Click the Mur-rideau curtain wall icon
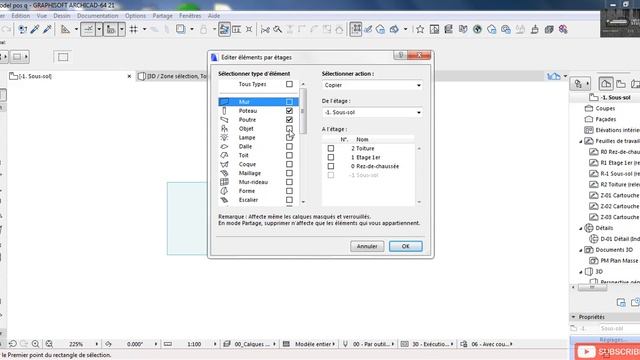 (224, 182)
